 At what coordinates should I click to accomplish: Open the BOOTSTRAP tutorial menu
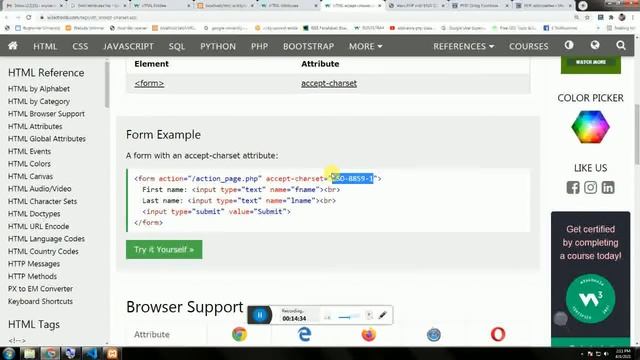pyautogui.click(x=308, y=46)
